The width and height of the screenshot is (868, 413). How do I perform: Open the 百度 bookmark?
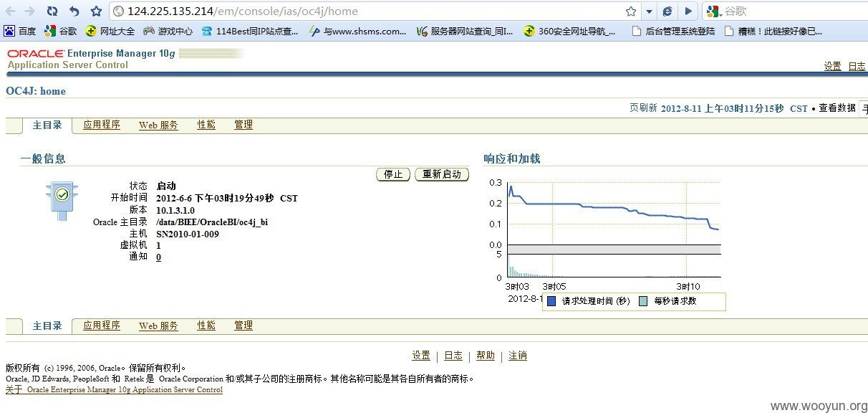pyautogui.click(x=20, y=31)
